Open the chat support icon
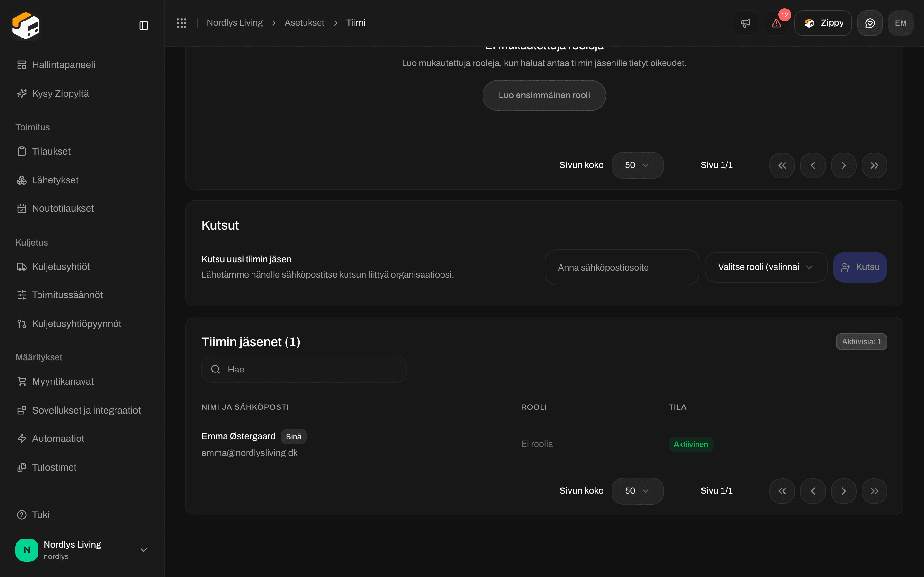Image resolution: width=924 pixels, height=577 pixels. click(870, 23)
